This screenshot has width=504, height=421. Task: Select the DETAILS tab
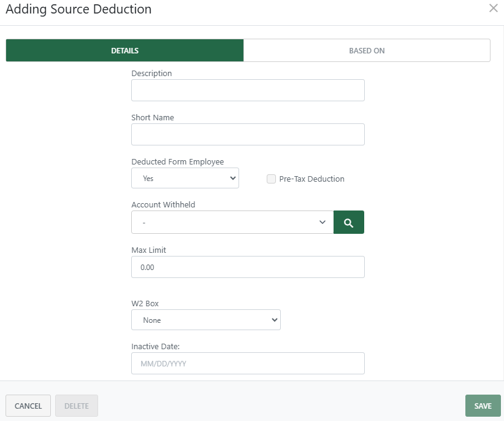124,50
